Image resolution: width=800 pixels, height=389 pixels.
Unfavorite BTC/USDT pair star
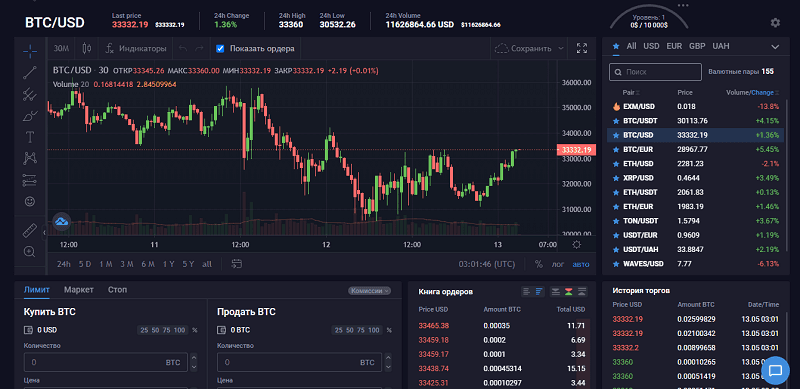[x=616, y=121]
